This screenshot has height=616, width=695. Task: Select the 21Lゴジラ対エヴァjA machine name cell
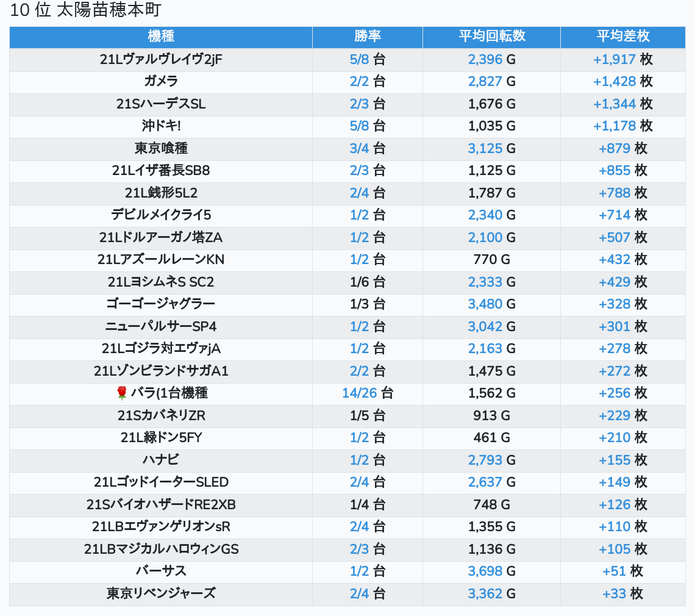click(161, 349)
